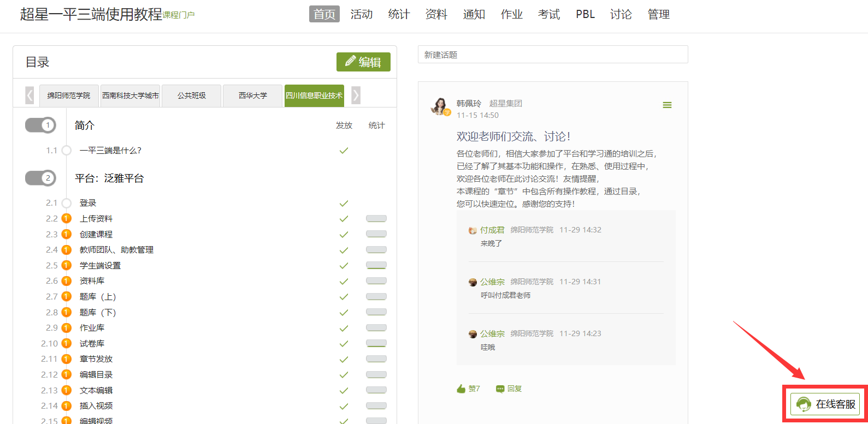The image size is (868, 424).
Task: Toggle the chapter 1 简介 switch
Action: coord(40,125)
